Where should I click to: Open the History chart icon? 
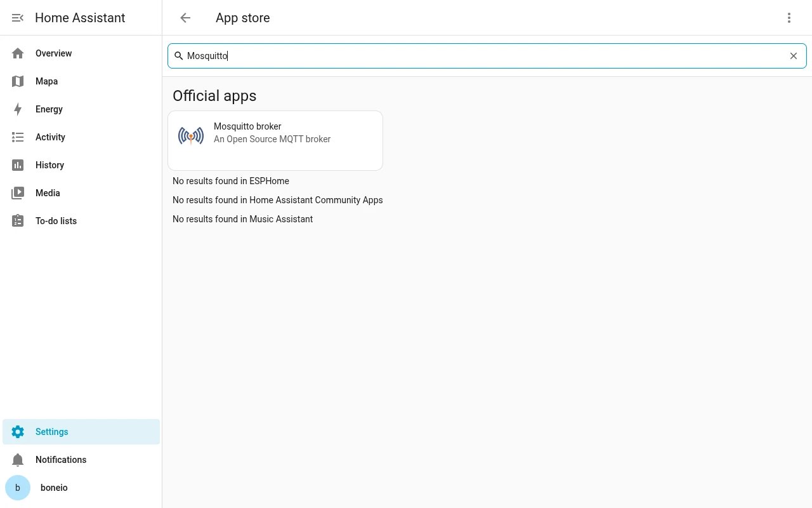[18, 165]
